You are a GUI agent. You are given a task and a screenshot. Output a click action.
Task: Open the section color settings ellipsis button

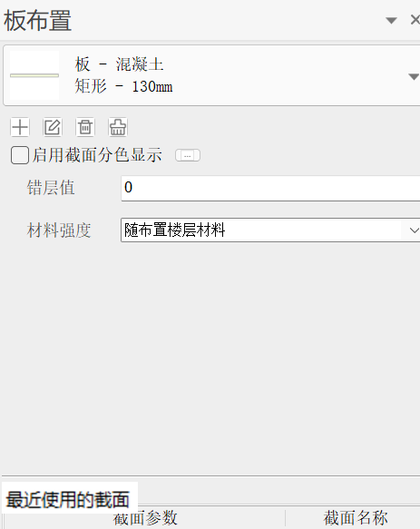(x=188, y=155)
